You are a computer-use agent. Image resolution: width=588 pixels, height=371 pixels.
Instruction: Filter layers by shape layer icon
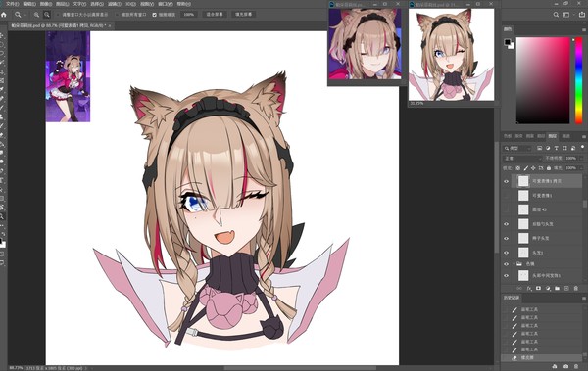coord(564,148)
